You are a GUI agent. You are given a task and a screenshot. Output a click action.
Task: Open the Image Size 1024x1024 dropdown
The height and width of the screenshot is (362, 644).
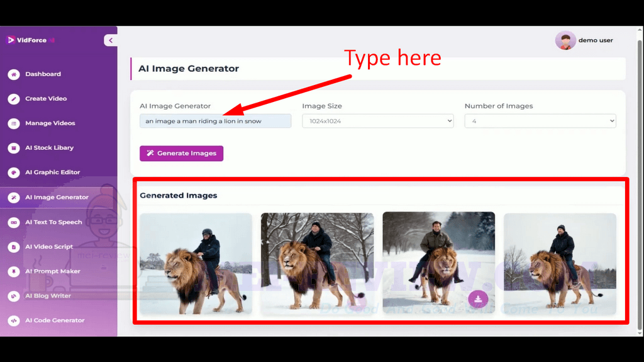(378, 121)
